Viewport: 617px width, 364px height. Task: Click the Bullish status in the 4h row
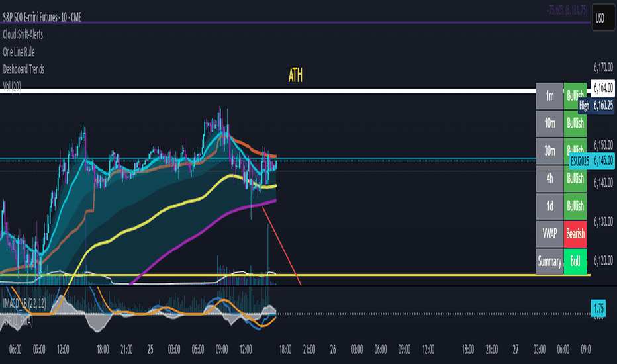(575, 178)
